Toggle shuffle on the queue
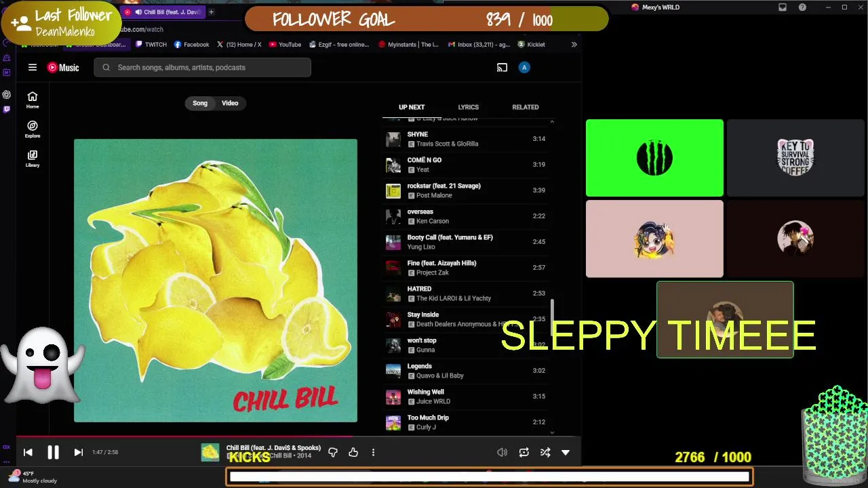The image size is (868, 488). click(x=545, y=452)
